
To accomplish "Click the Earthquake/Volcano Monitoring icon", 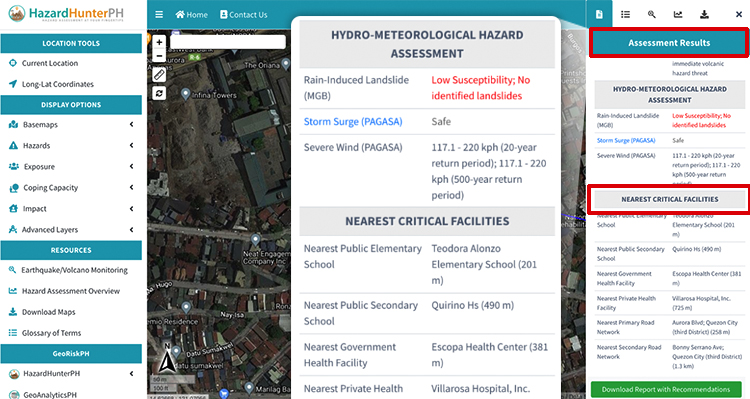I will pos(12,270).
